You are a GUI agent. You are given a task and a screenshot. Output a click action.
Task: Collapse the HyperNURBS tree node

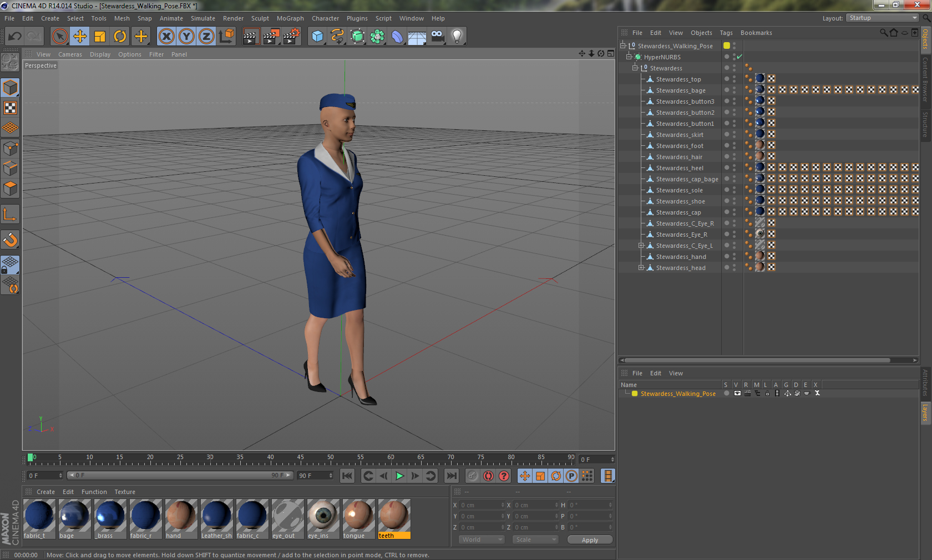[x=629, y=57]
